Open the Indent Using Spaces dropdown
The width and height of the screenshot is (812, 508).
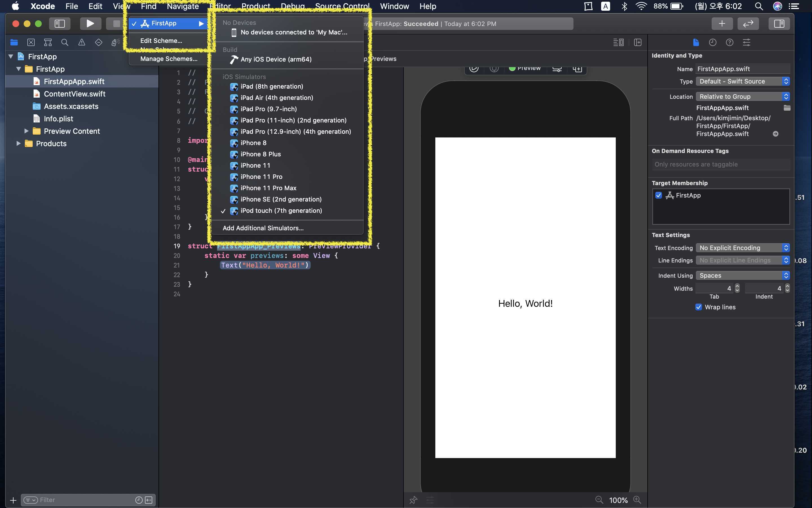pos(743,275)
